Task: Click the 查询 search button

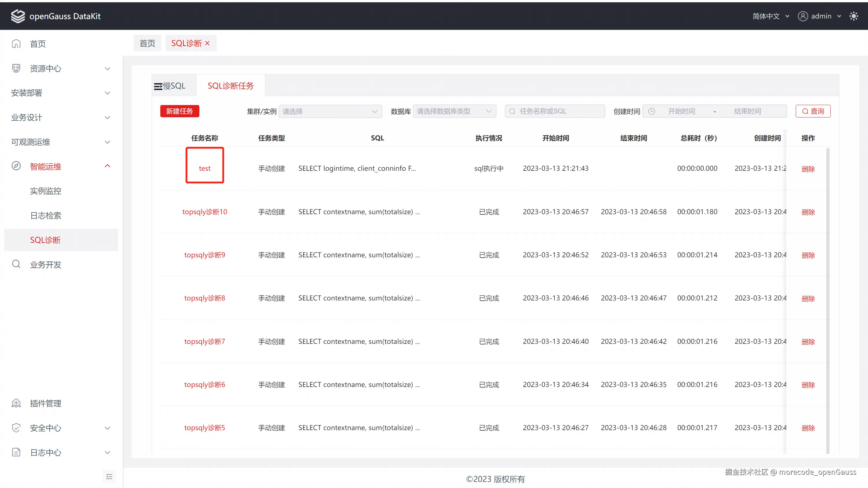Action: [x=813, y=111]
